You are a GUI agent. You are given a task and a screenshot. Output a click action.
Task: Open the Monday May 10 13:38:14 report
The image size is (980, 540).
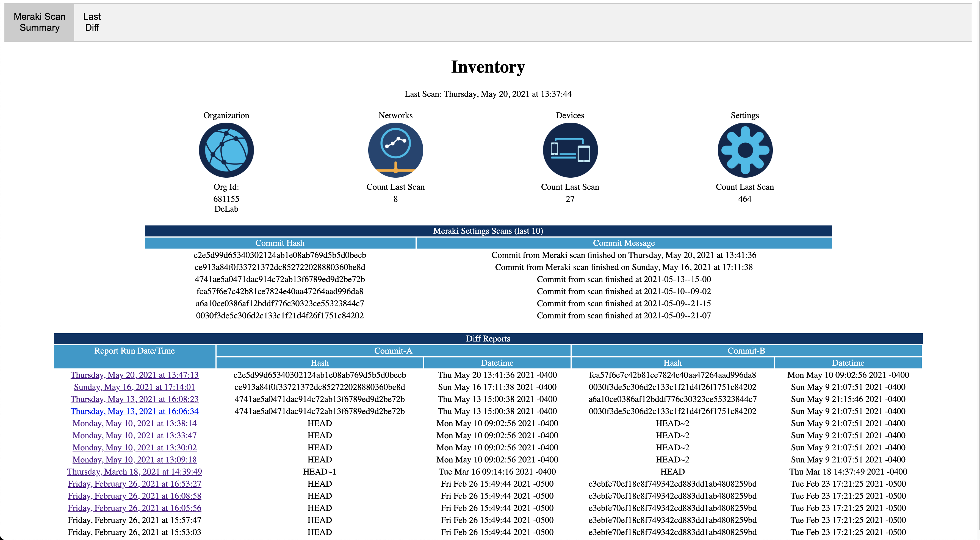(134, 423)
